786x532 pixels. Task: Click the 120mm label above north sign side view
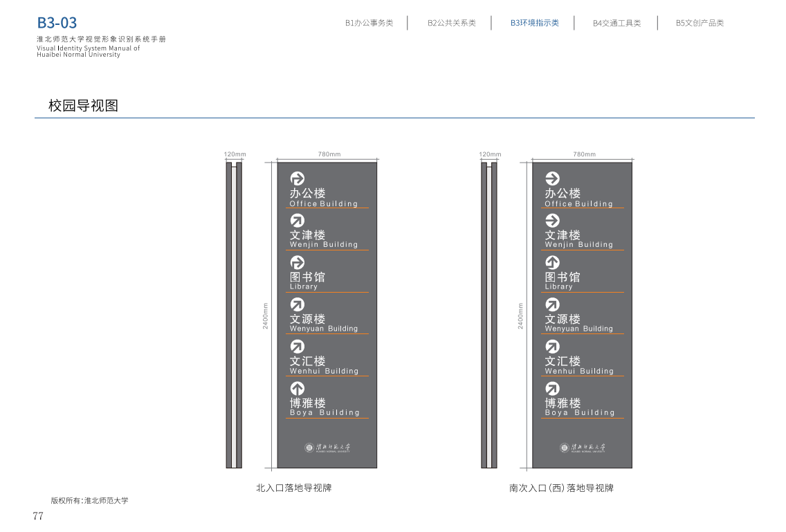tap(235, 154)
